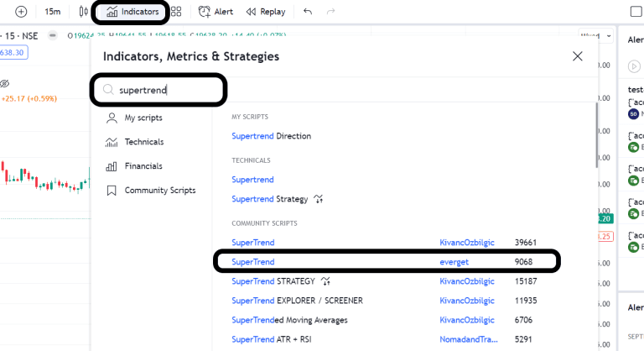Click the redo arrow

[x=330, y=12]
